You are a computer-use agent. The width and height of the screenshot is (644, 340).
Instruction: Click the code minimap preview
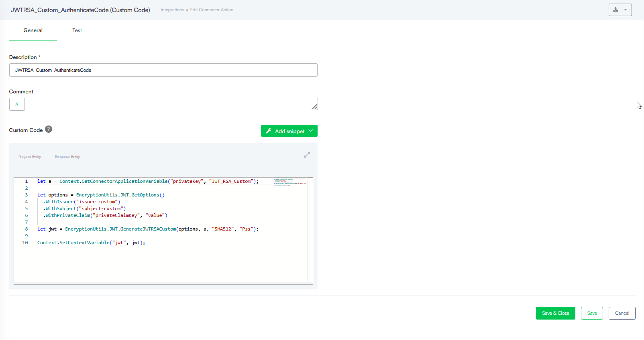290,181
